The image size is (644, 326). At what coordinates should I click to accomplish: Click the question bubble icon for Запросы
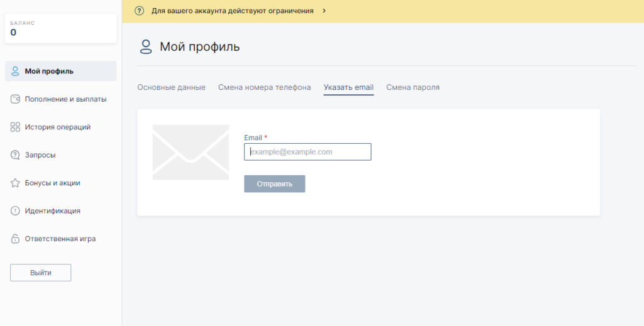coord(15,155)
